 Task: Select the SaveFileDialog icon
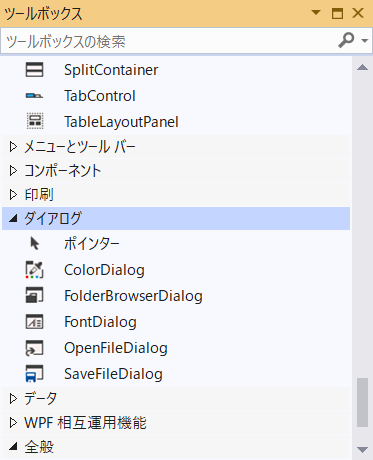(x=34, y=373)
